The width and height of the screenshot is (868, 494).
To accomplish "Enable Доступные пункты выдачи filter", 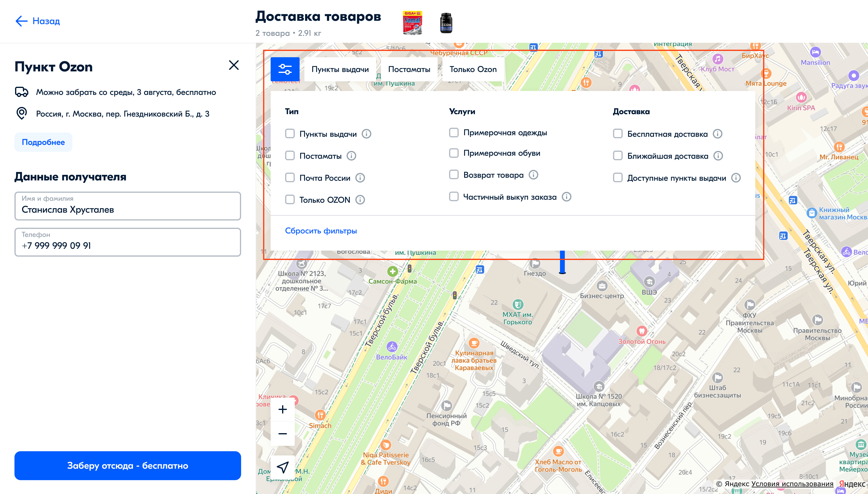I will click(618, 178).
